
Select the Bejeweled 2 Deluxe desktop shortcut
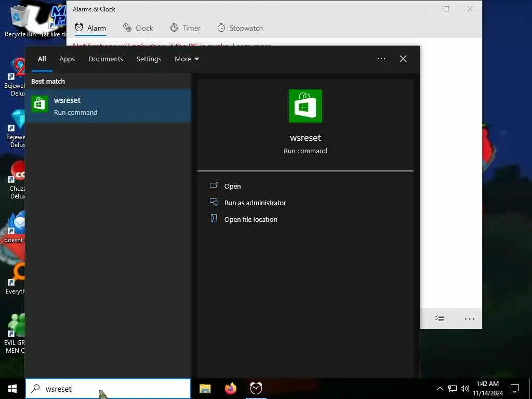tap(15, 77)
